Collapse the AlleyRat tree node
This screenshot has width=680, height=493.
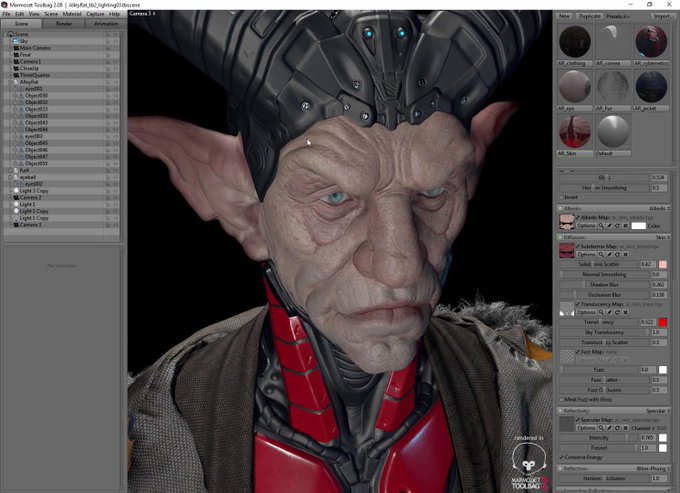(10, 82)
